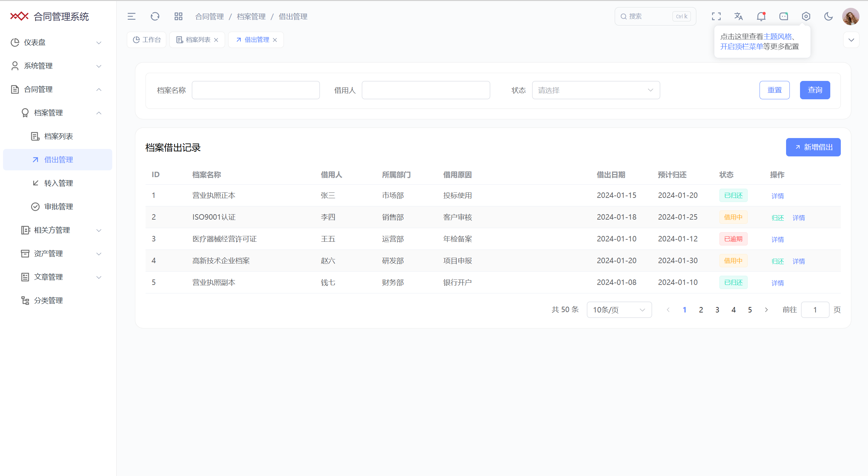This screenshot has height=476, width=868.
Task: Open 详情 for 营业执照副本
Action: [778, 283]
